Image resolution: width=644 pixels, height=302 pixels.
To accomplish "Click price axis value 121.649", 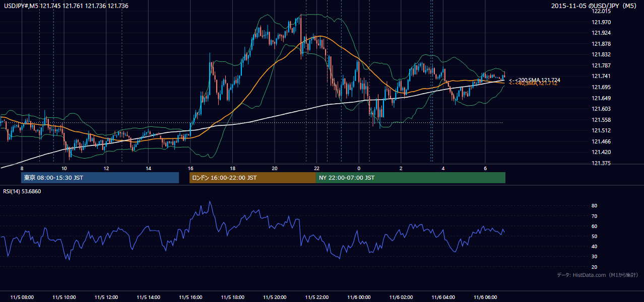I will [602, 98].
